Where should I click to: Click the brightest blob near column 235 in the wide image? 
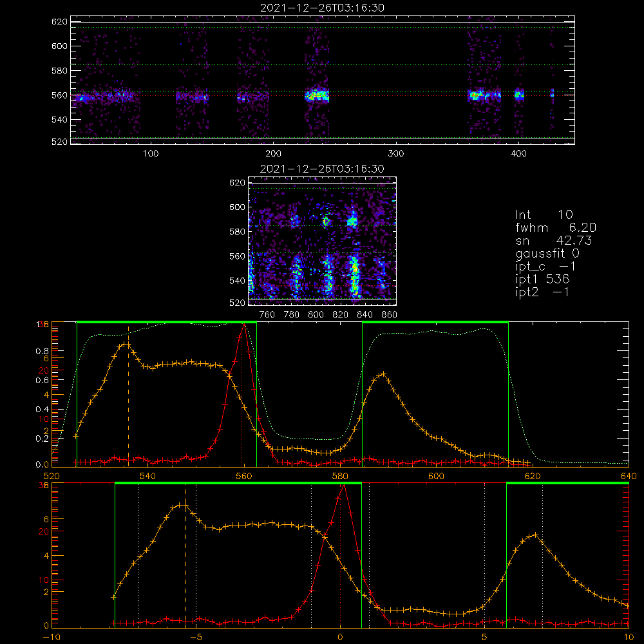(317, 95)
